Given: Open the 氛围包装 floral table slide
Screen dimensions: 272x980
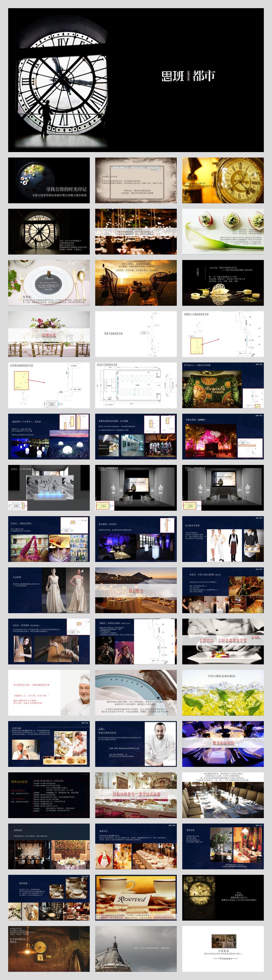Looking at the screenshot, I should (x=49, y=334).
